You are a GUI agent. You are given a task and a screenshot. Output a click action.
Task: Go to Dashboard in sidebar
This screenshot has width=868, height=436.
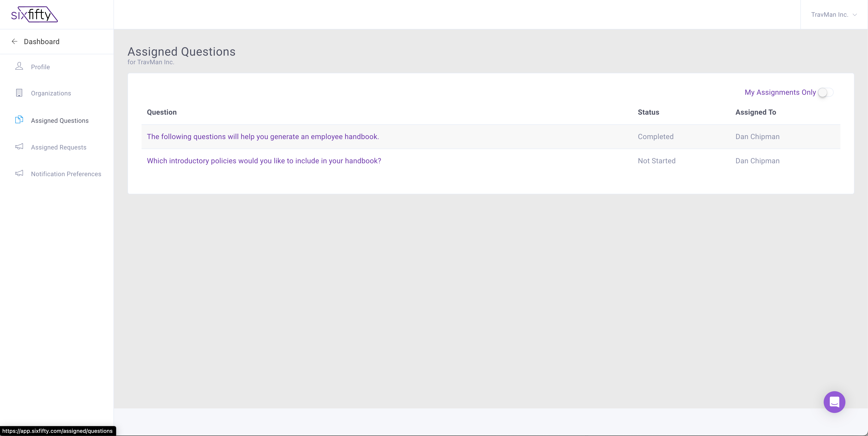point(41,41)
